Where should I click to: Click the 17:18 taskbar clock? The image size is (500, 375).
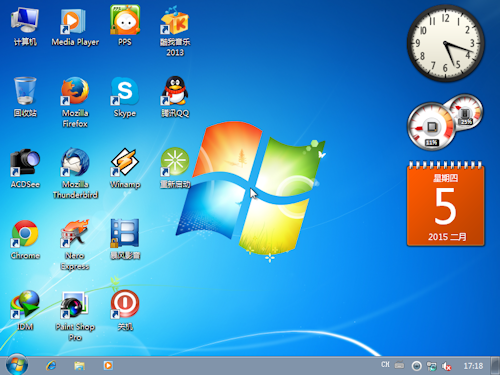click(473, 366)
